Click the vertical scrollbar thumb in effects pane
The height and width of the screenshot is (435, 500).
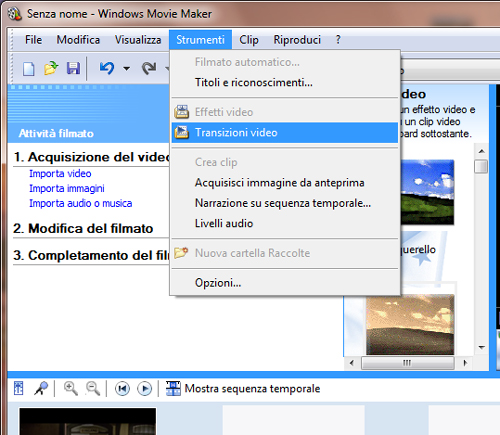tap(481, 166)
